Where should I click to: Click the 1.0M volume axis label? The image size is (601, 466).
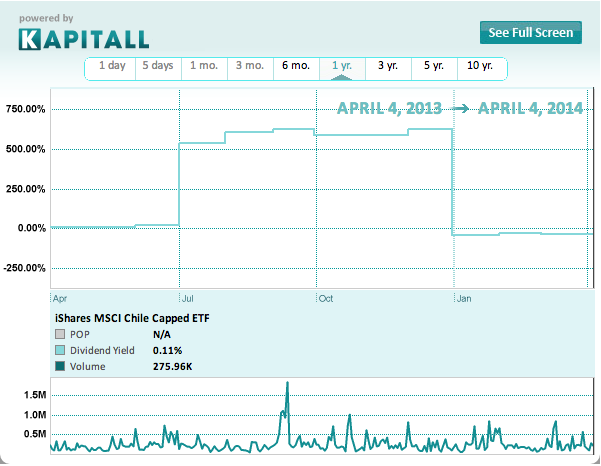pos(35,415)
